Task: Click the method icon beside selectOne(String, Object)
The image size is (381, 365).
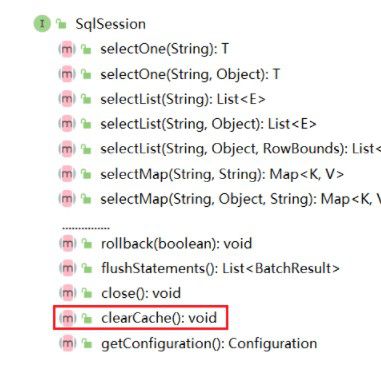Action: (x=67, y=74)
